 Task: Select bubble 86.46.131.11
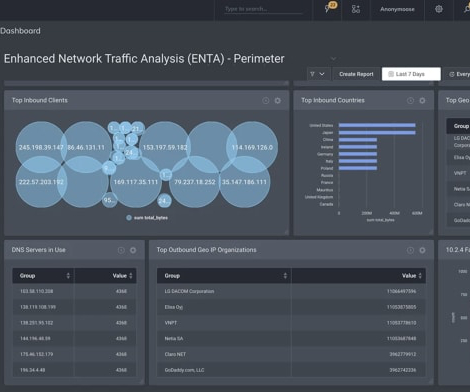click(x=86, y=147)
